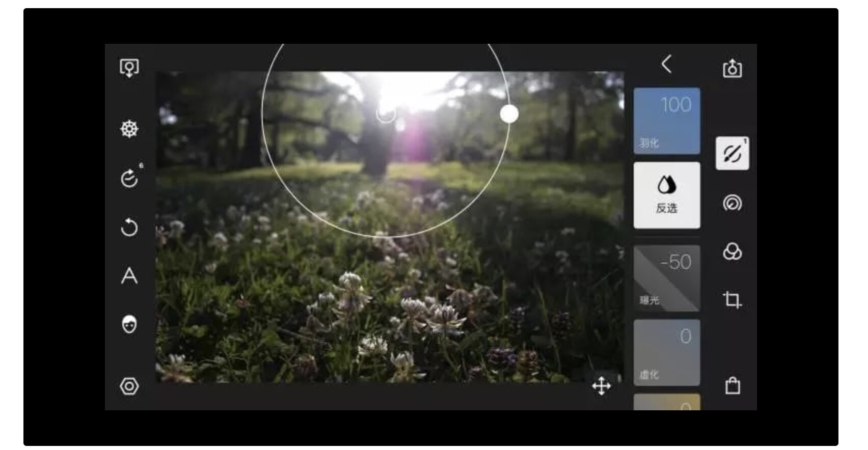The image size is (868, 450).
Task: Go back with the left chevron
Action: coord(666,64)
